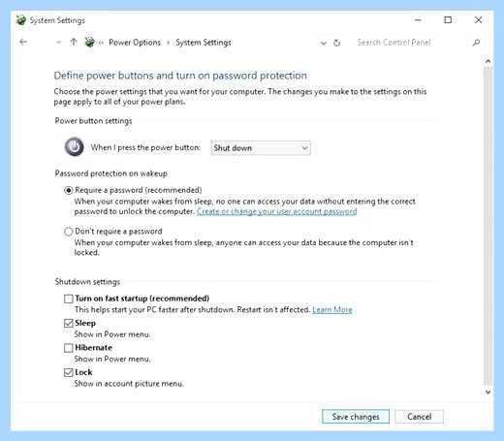This screenshot has width=504, height=441.
Task: Click 'Password protection on wakeup' label
Action: [111, 173]
